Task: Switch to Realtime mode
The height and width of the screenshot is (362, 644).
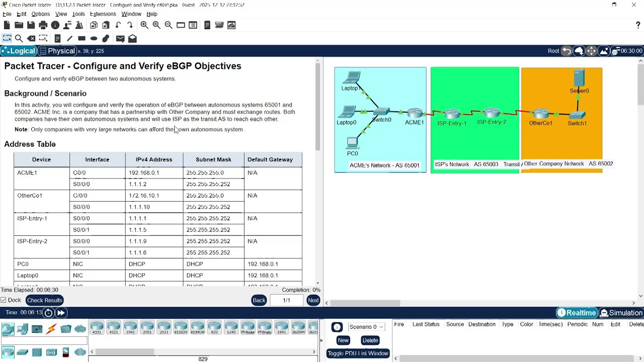Action: (x=577, y=313)
